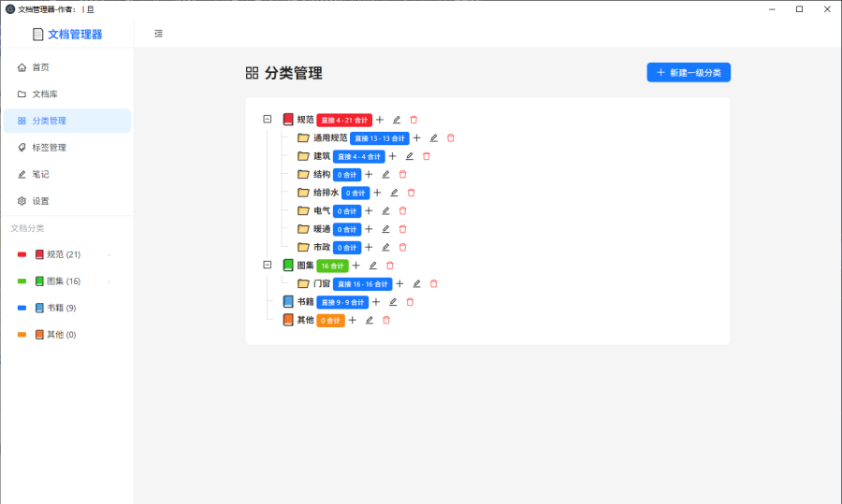Select 分类管理 in the sidebar

(x=67, y=121)
